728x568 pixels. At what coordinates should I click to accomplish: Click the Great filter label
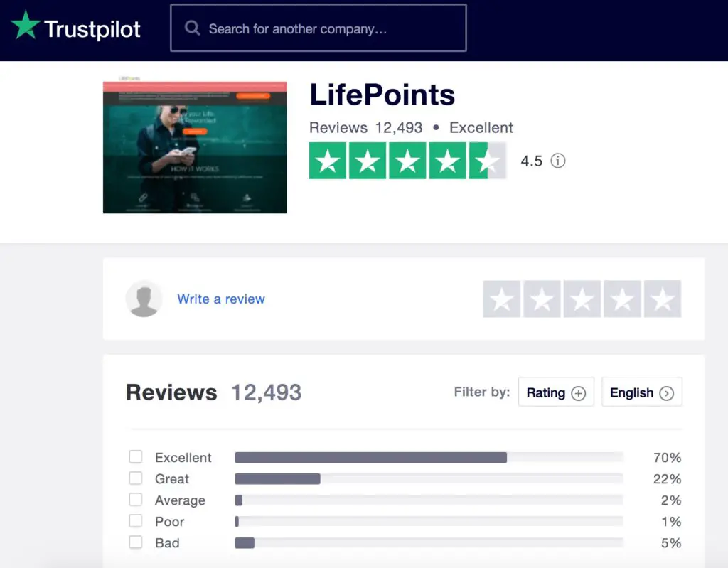coord(172,479)
